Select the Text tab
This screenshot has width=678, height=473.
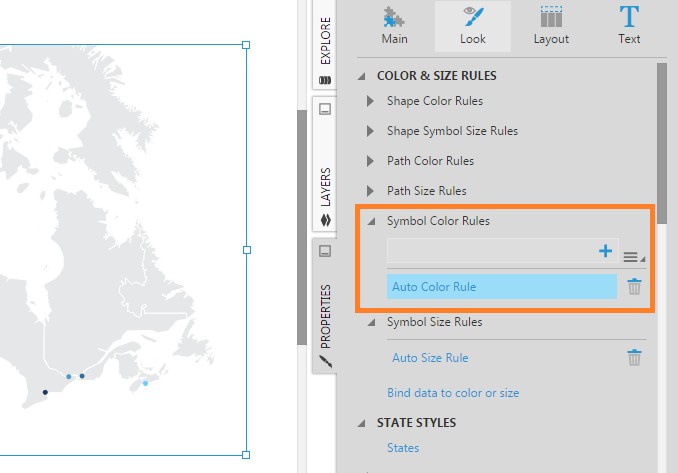pos(629,26)
